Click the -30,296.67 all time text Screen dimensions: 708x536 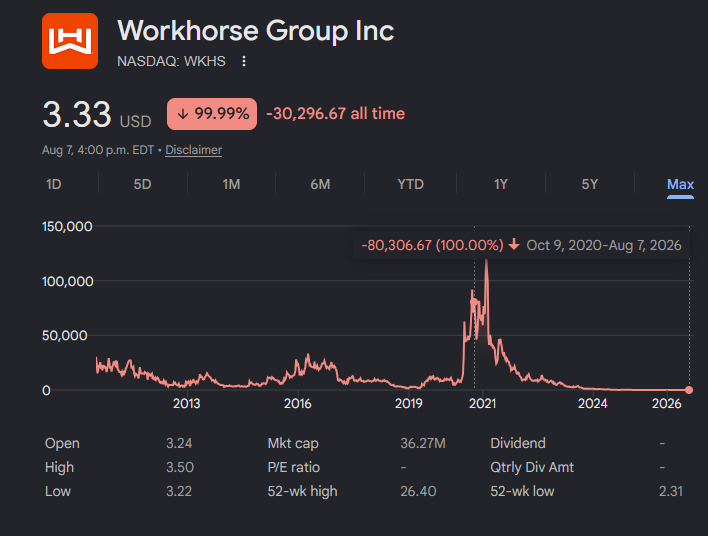(x=335, y=113)
